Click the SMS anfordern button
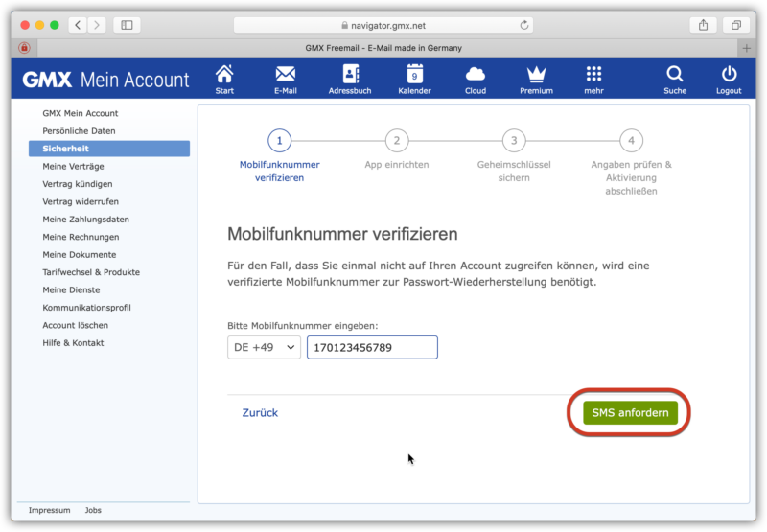767x532 pixels. coord(630,413)
